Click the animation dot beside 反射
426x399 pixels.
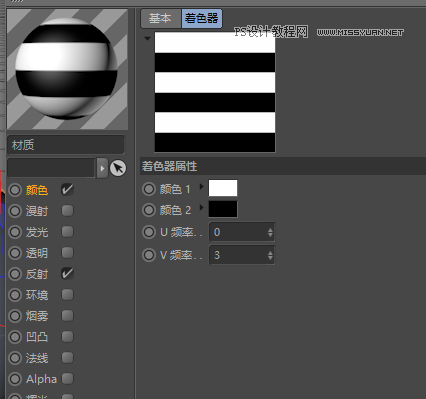point(15,274)
